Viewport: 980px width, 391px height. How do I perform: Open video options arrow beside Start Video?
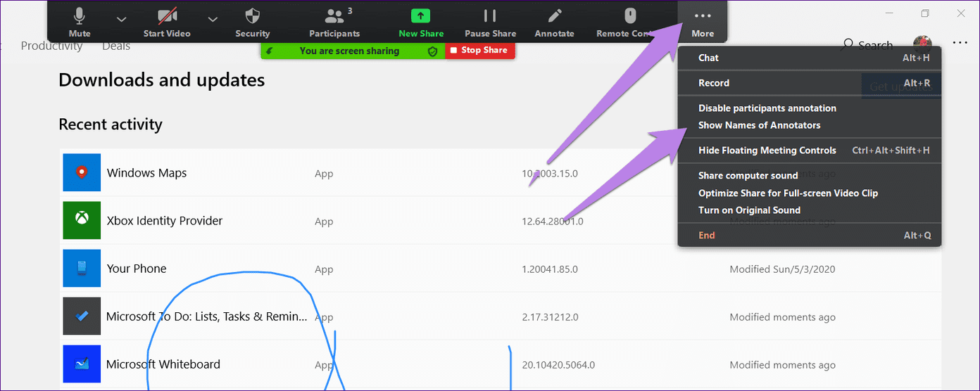point(213,19)
